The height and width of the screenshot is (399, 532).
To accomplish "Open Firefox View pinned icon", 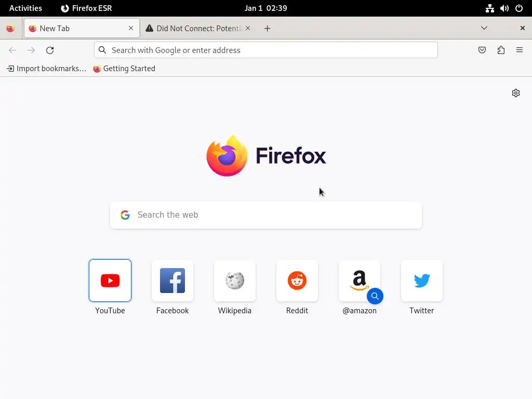I will (10, 29).
